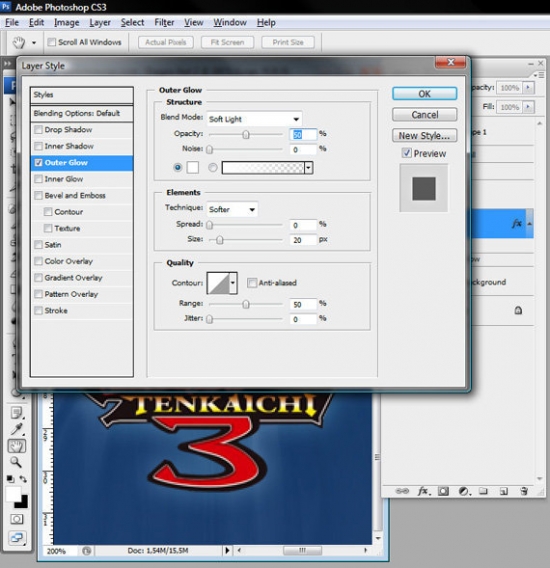This screenshot has height=568, width=550.
Task: Select the solid color radio button
Action: pyautogui.click(x=178, y=167)
